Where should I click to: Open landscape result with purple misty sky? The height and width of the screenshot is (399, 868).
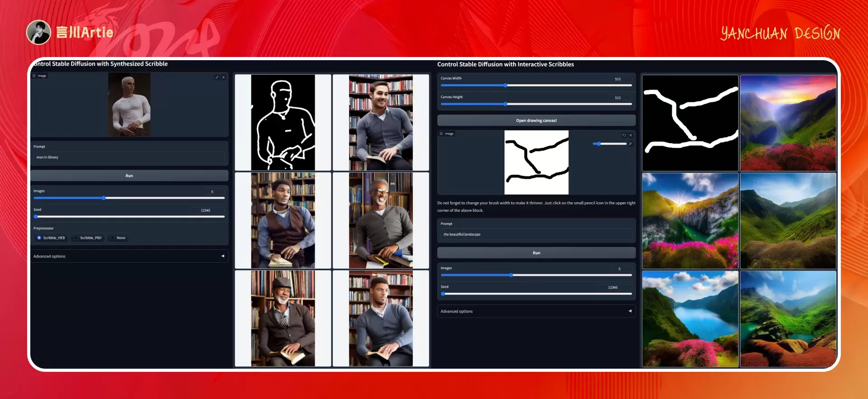point(788,123)
